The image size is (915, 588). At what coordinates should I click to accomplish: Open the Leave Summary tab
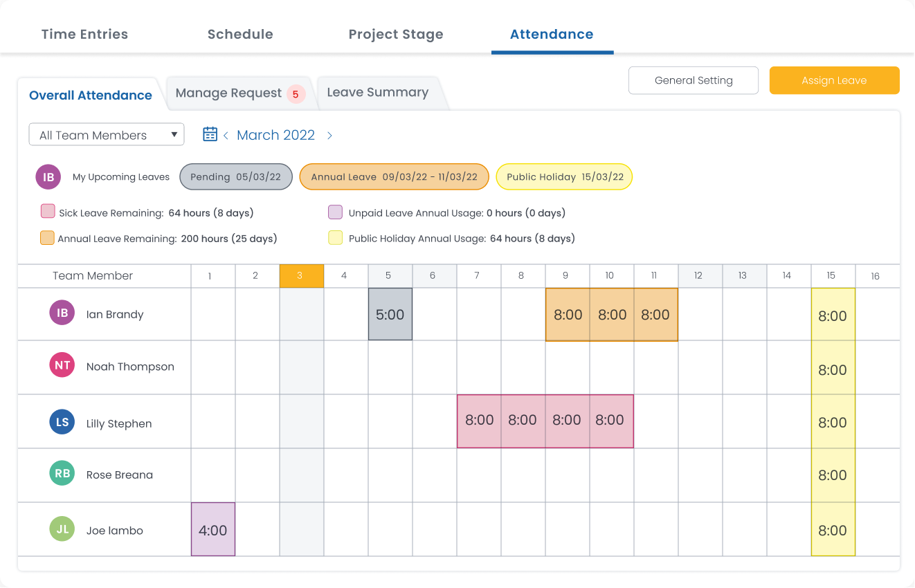coord(377,91)
